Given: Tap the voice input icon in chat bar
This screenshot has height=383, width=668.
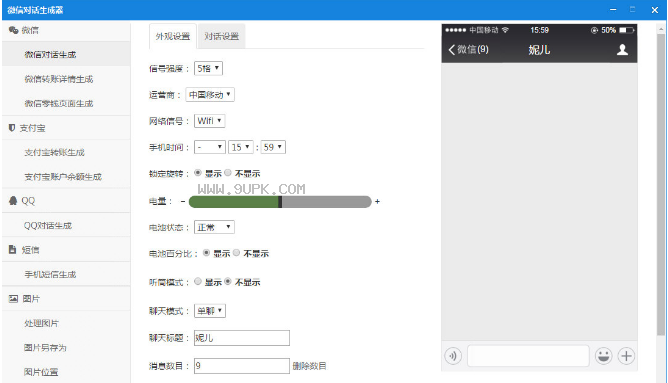Looking at the screenshot, I should point(453,356).
